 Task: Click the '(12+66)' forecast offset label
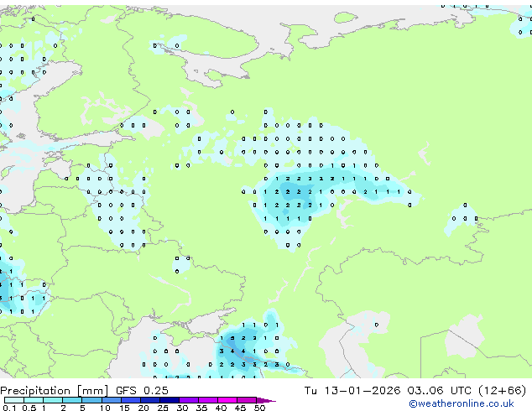click(x=502, y=391)
